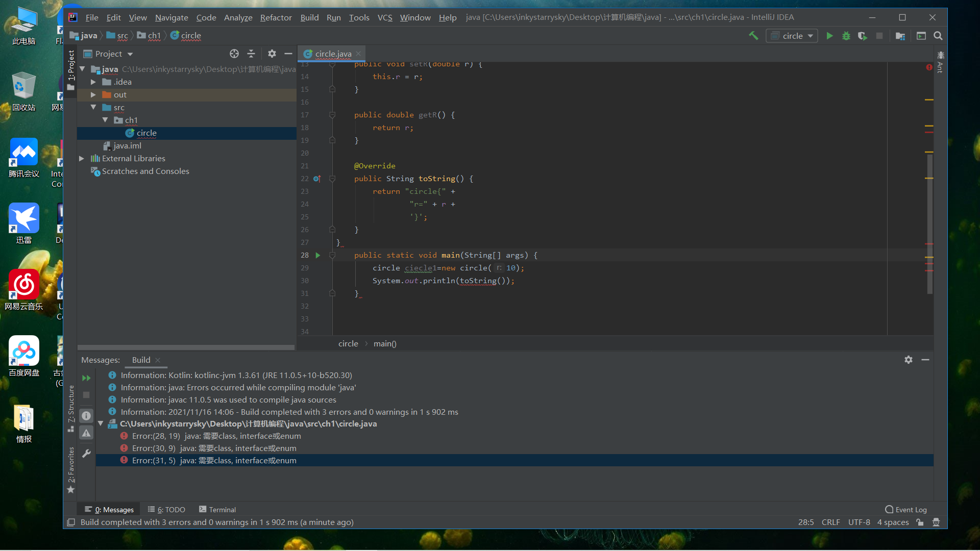Click the Build project hammer icon
The width and height of the screenshot is (980, 551).
tap(753, 36)
